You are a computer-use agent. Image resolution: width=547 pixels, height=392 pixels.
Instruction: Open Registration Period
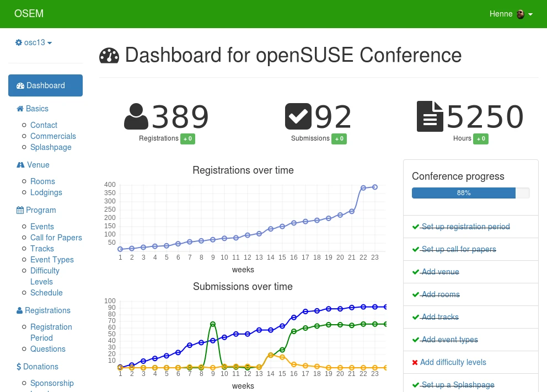pos(51,332)
